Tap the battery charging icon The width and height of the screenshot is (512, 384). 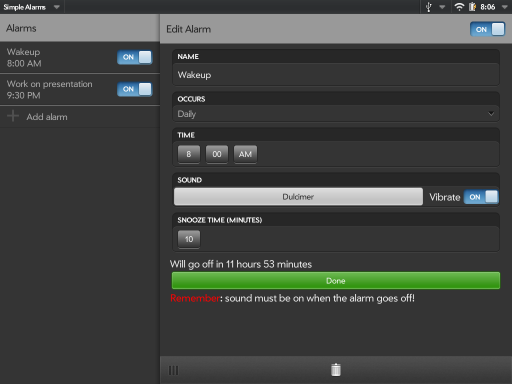(472, 7)
